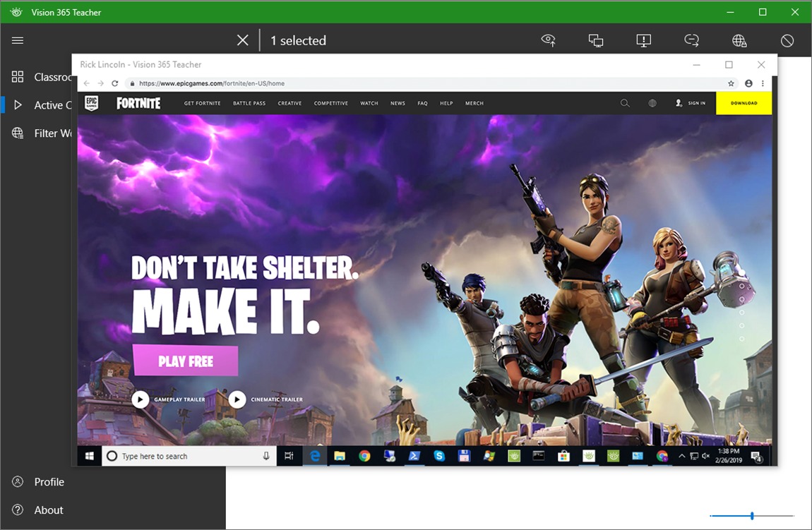The height and width of the screenshot is (530, 812).
Task: Click the showcase student screen eye icon
Action: (549, 40)
